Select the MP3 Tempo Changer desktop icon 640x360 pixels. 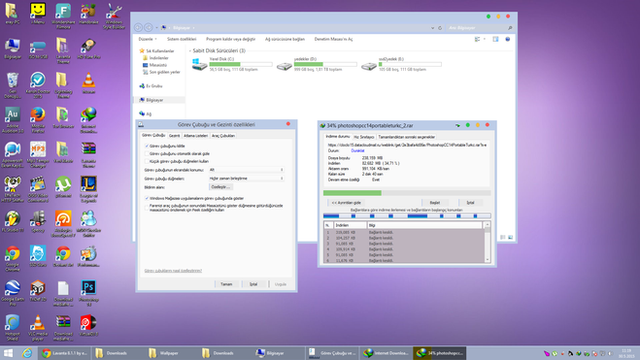tap(38, 155)
